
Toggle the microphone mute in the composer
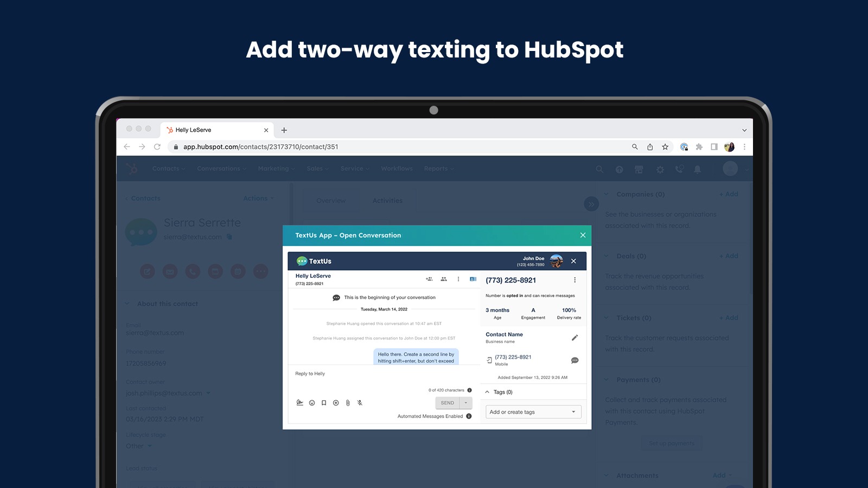coord(359,402)
